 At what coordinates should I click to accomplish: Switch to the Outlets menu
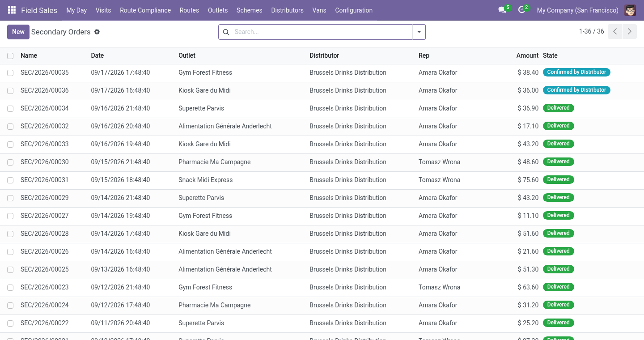coord(218,10)
